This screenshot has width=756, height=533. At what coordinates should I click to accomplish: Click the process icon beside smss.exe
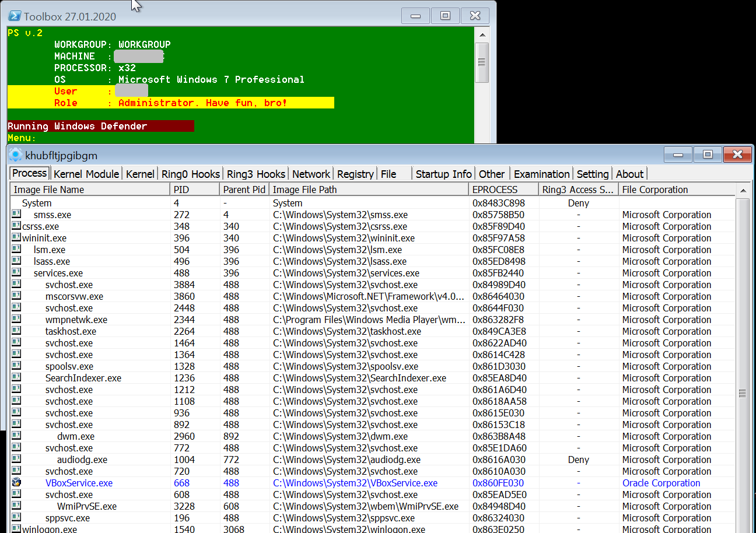pyautogui.click(x=16, y=215)
